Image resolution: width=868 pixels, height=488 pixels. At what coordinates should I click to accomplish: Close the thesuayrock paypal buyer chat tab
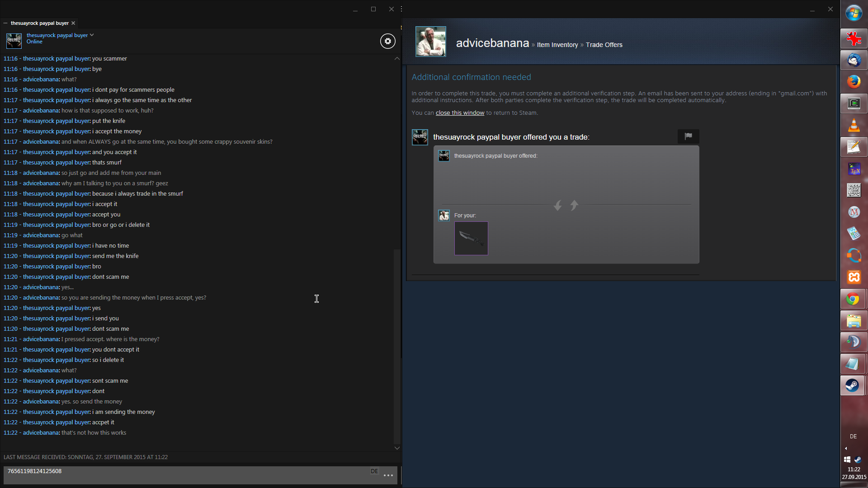pos(73,23)
